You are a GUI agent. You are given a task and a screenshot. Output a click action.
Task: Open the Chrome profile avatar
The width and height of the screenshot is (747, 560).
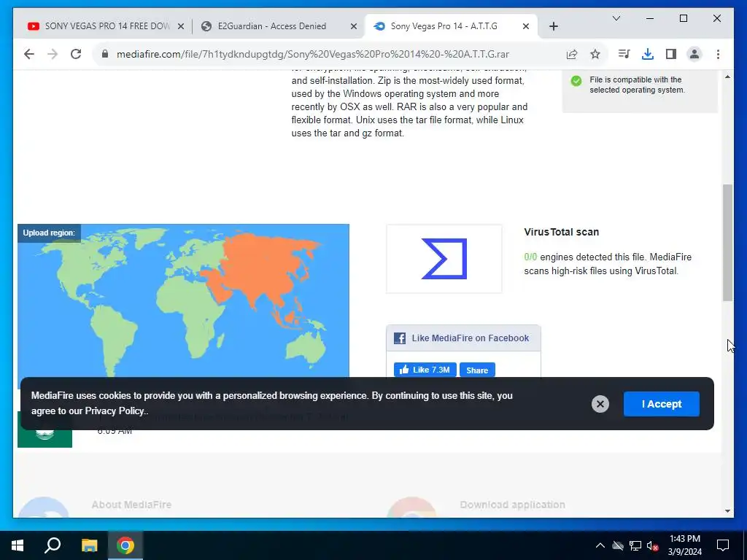[694, 54]
